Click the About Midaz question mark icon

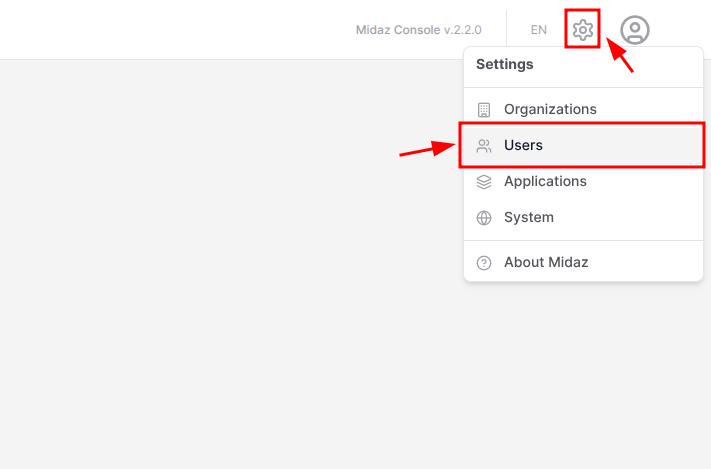[484, 263]
